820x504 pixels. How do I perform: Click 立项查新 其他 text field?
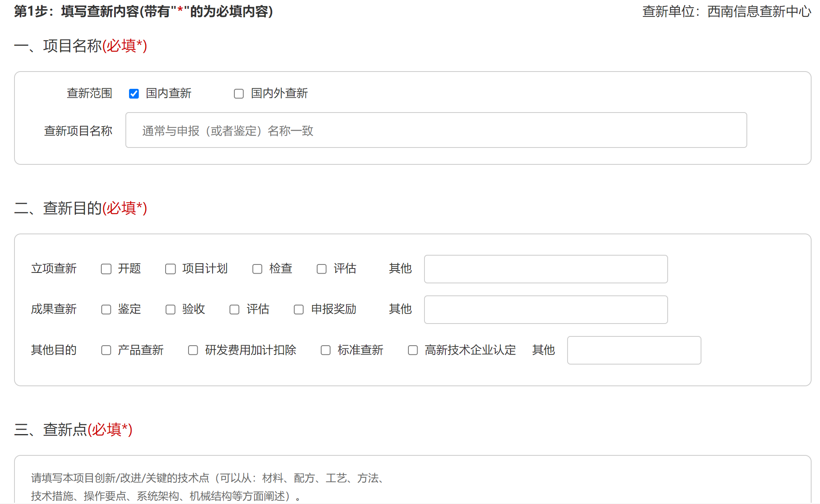(x=546, y=269)
